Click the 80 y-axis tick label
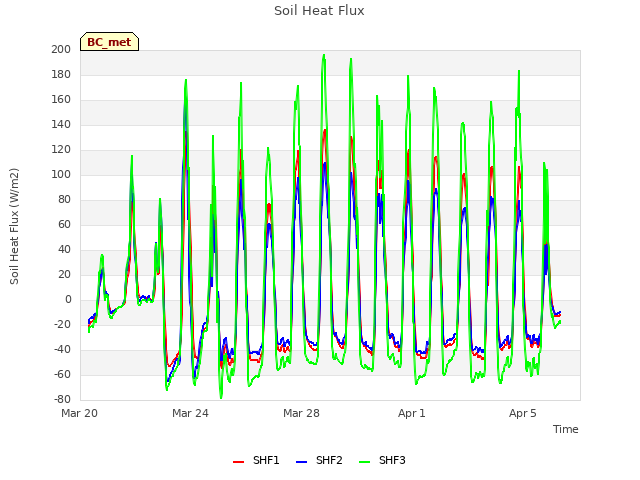This screenshot has height=480, width=640. 64,200
